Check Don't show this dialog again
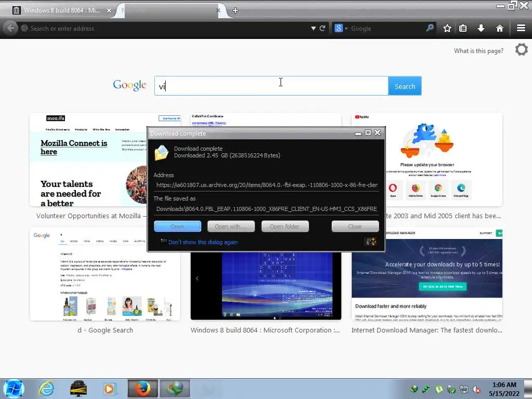This screenshot has width=532, height=399. click(x=164, y=242)
